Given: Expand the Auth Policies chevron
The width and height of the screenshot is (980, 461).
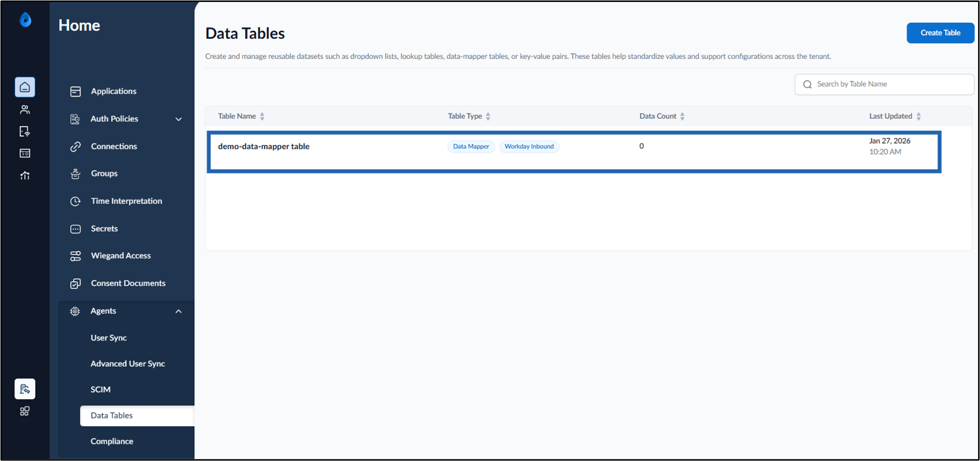Looking at the screenshot, I should click(x=179, y=119).
